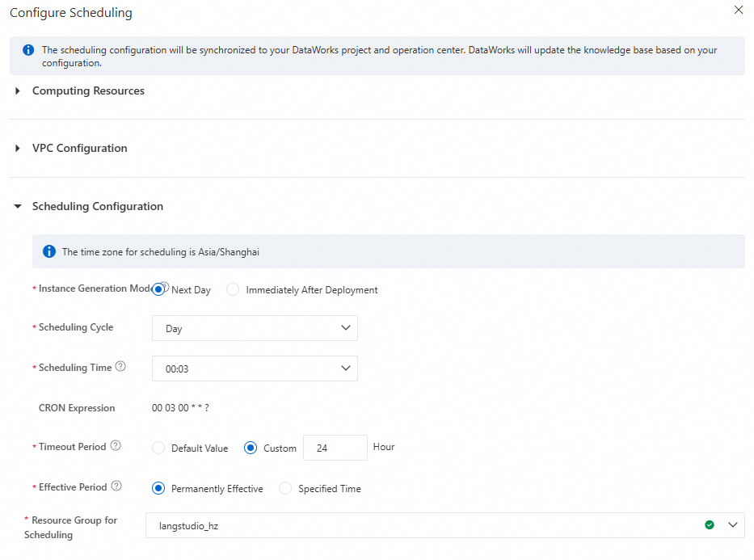This screenshot has height=560, width=754.
Task: Click the timeout hours input field
Action: click(335, 448)
